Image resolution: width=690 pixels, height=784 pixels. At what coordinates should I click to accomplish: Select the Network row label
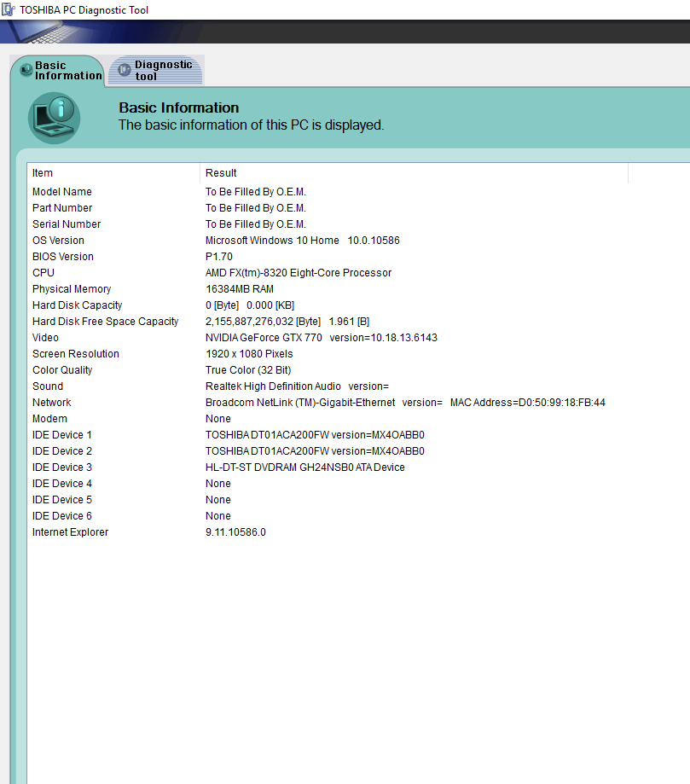click(52, 403)
